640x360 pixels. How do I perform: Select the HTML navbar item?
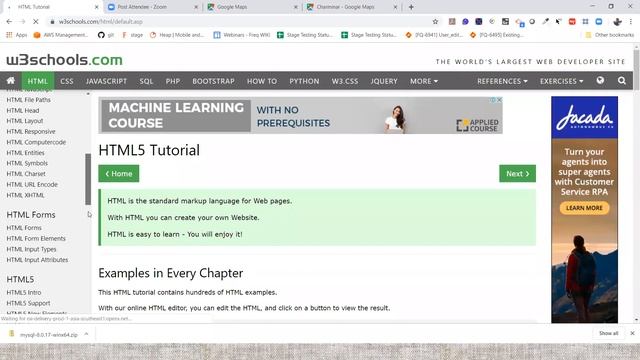(38, 81)
